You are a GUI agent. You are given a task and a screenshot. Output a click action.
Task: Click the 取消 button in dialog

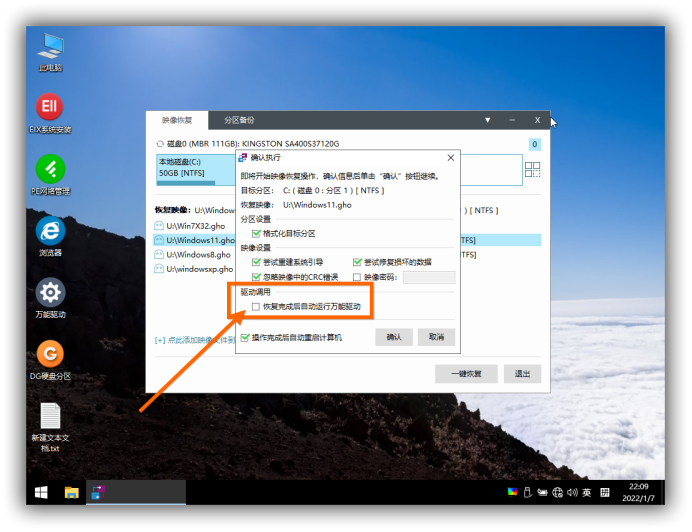436,337
